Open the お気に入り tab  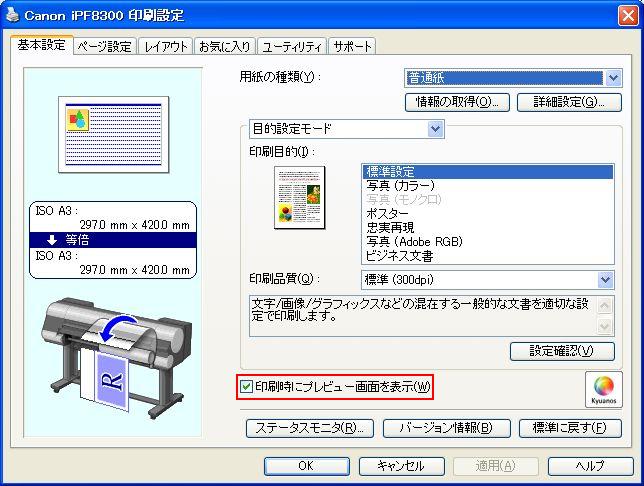click(225, 46)
